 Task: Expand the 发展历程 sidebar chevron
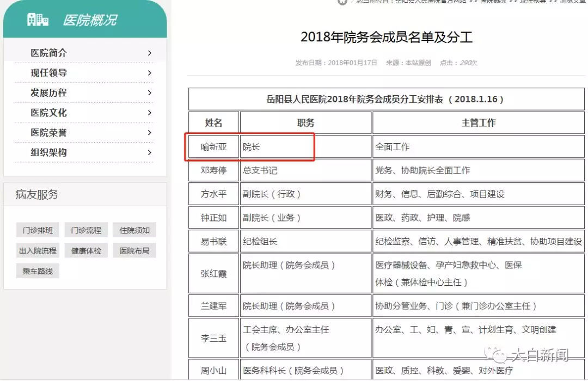pos(151,93)
